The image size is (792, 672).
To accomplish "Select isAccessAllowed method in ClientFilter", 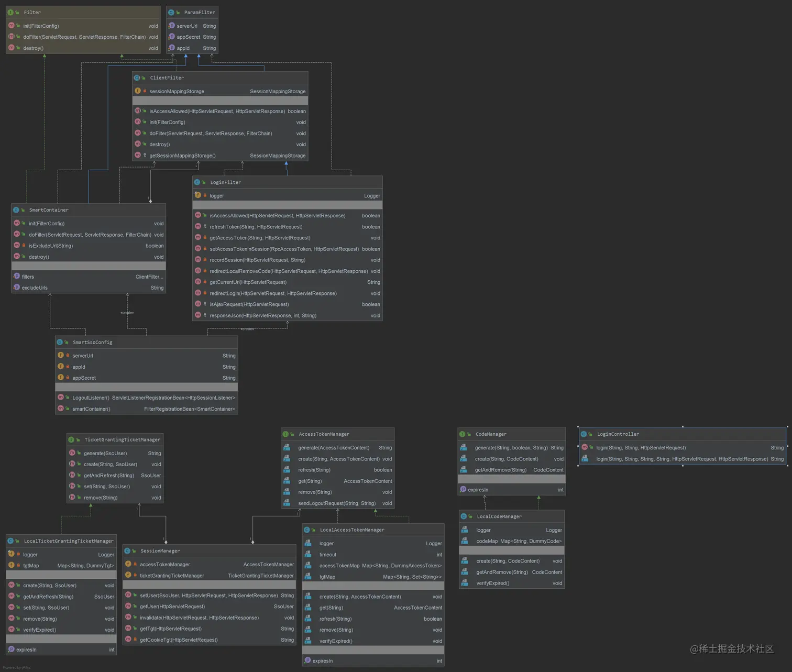I will [220, 111].
